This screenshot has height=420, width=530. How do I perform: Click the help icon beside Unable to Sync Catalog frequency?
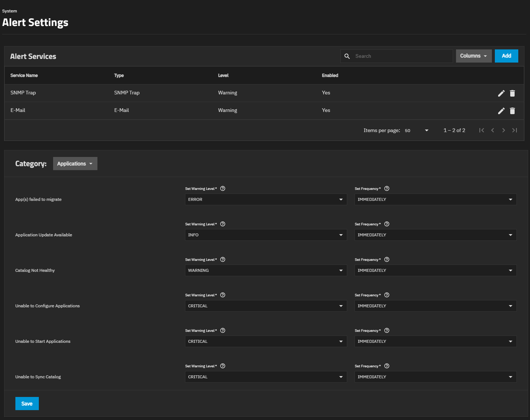[x=386, y=366]
